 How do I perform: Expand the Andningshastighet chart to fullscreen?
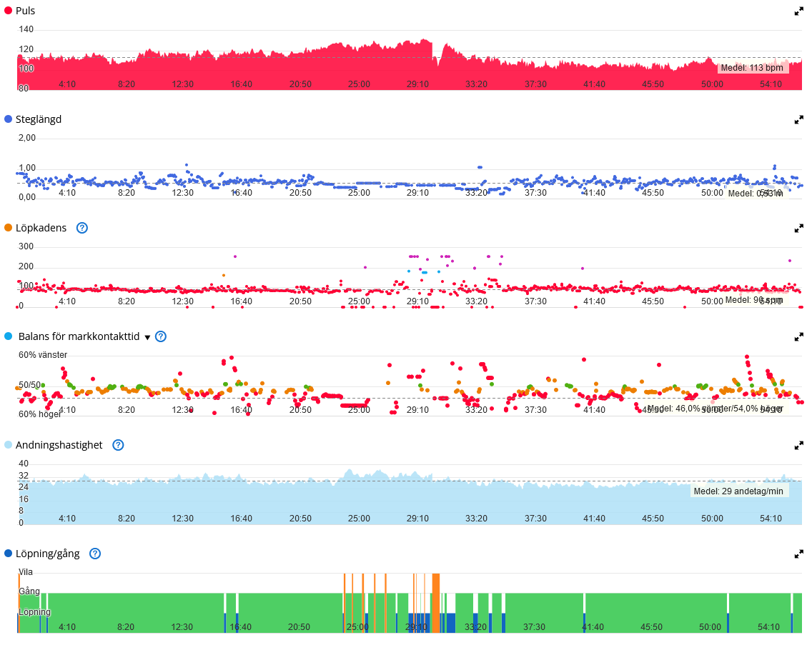(x=799, y=445)
